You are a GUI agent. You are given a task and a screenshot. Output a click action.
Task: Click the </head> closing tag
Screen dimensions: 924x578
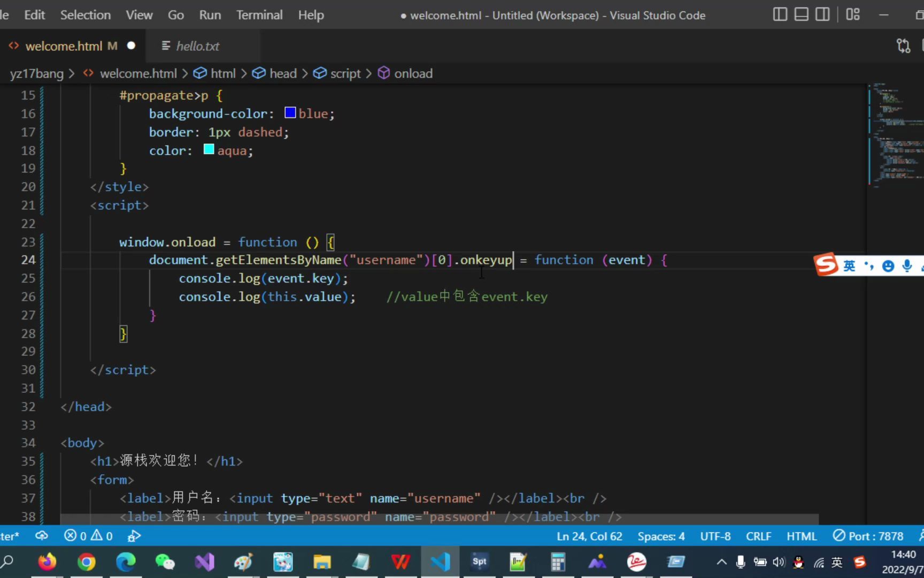click(x=86, y=407)
